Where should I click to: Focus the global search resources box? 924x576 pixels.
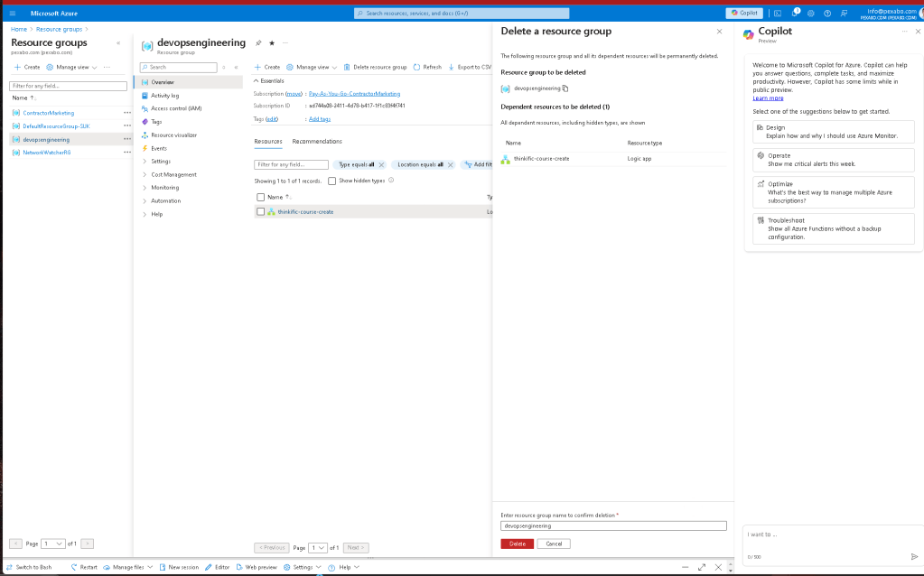[462, 13]
